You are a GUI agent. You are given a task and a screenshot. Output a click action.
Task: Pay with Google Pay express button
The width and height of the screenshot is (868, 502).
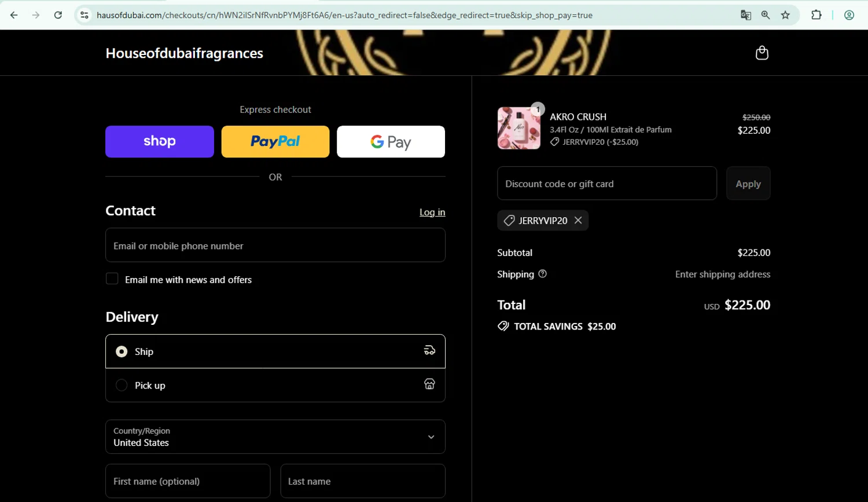coord(391,141)
